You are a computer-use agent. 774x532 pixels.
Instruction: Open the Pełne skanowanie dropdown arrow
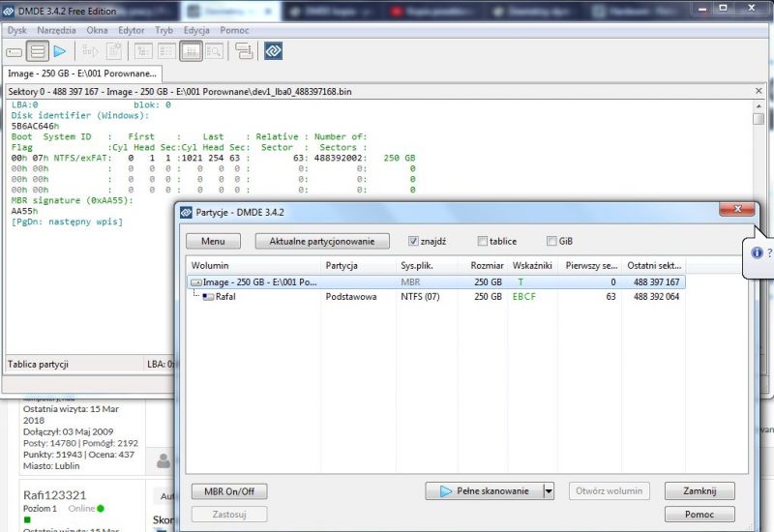(548, 491)
